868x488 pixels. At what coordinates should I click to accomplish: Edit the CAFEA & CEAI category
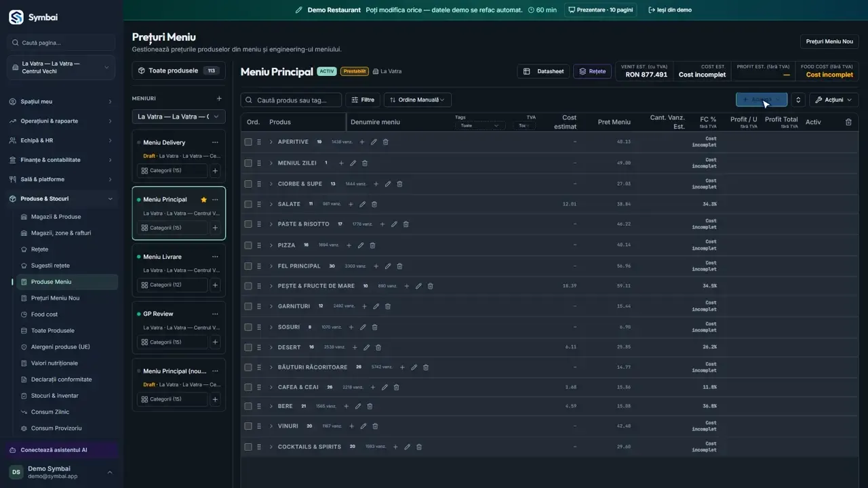click(x=384, y=388)
